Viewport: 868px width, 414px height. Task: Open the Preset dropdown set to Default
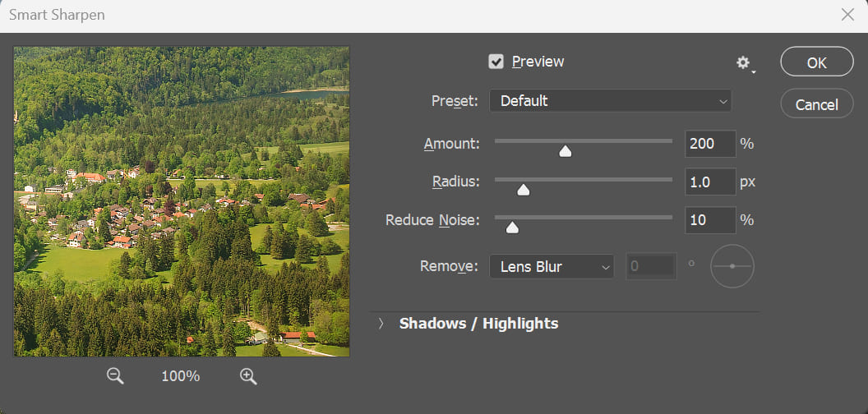pyautogui.click(x=610, y=101)
